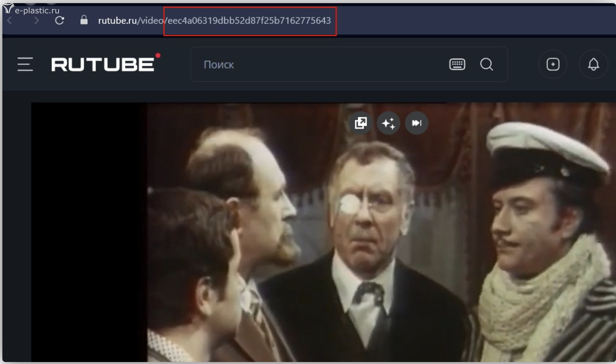Focus the Поиск search field
Image resolution: width=616 pixels, height=364 pixels.
(315, 64)
